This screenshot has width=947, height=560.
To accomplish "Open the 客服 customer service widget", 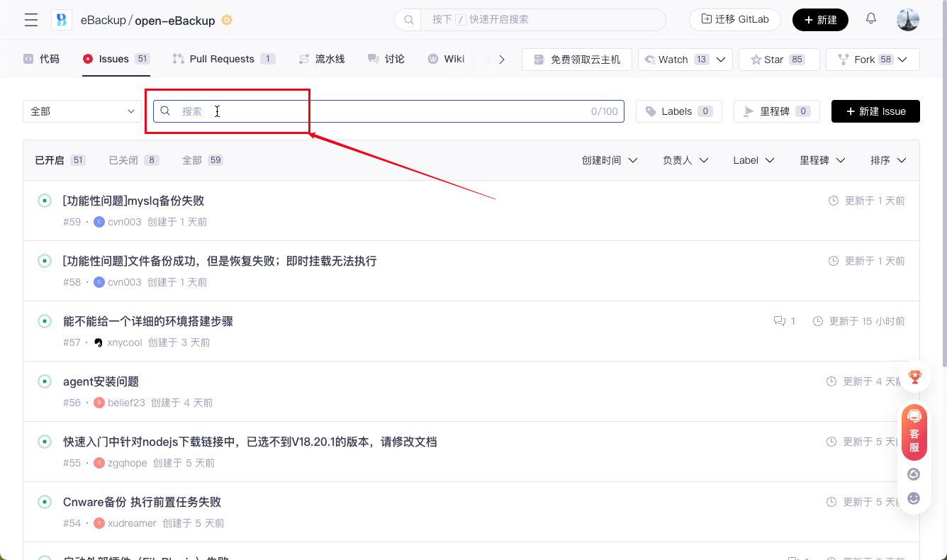I will click(914, 432).
